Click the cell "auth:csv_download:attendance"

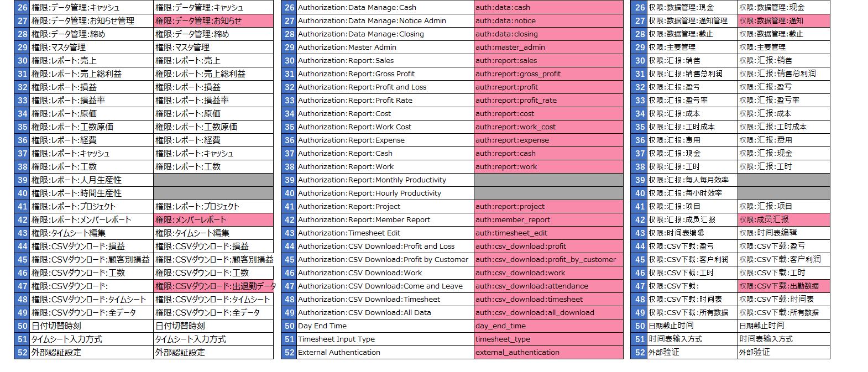tap(548, 286)
